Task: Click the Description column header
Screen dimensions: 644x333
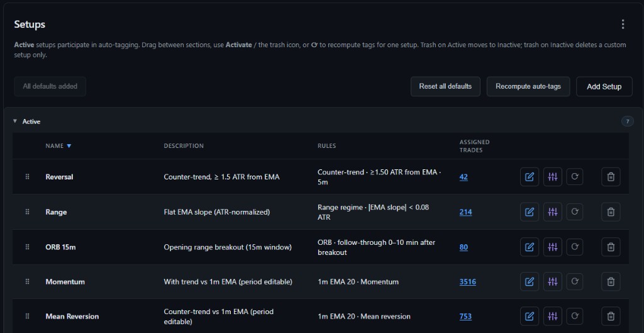Action: (184, 146)
